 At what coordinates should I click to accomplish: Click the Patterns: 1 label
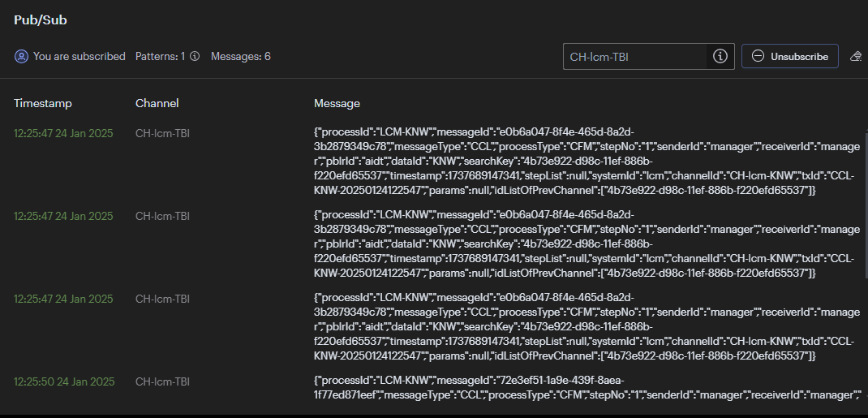tap(161, 57)
